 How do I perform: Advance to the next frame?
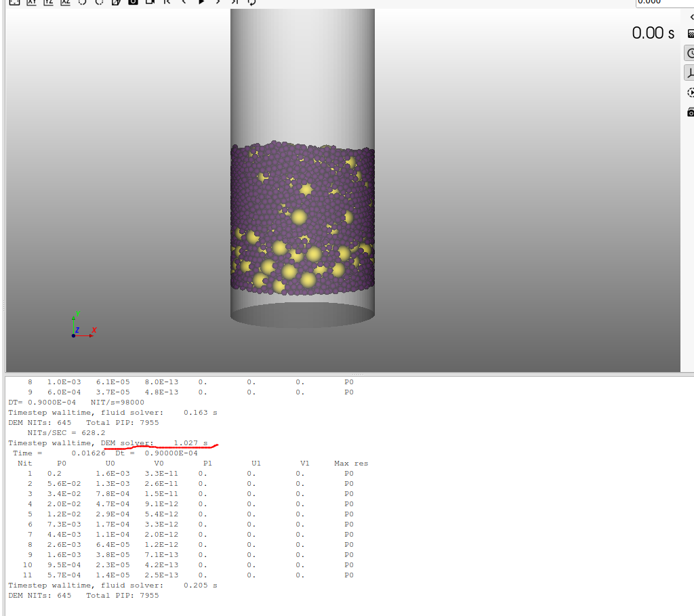point(218,2)
